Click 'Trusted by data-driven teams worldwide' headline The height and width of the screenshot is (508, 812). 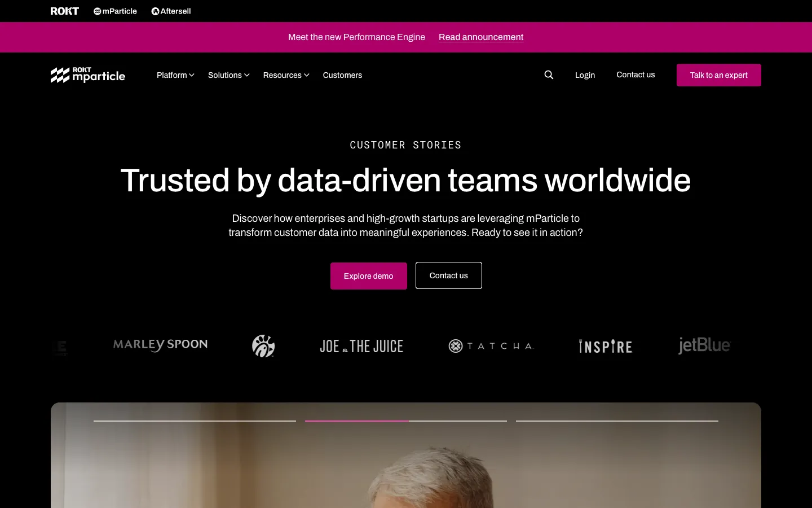pyautogui.click(x=406, y=181)
